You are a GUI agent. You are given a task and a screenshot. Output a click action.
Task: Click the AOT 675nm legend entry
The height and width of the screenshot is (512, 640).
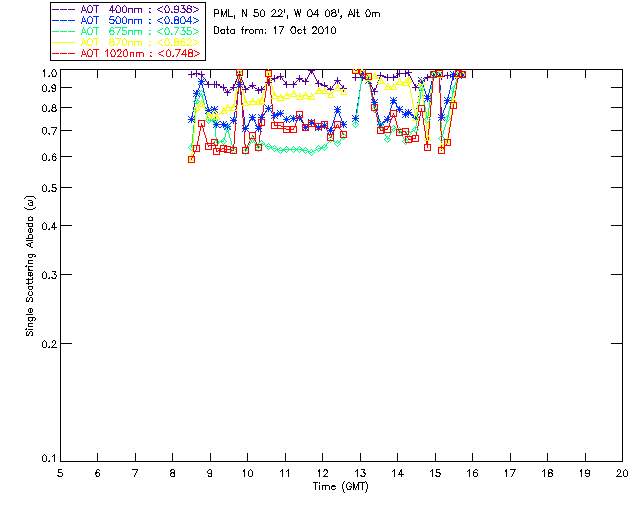127,31
